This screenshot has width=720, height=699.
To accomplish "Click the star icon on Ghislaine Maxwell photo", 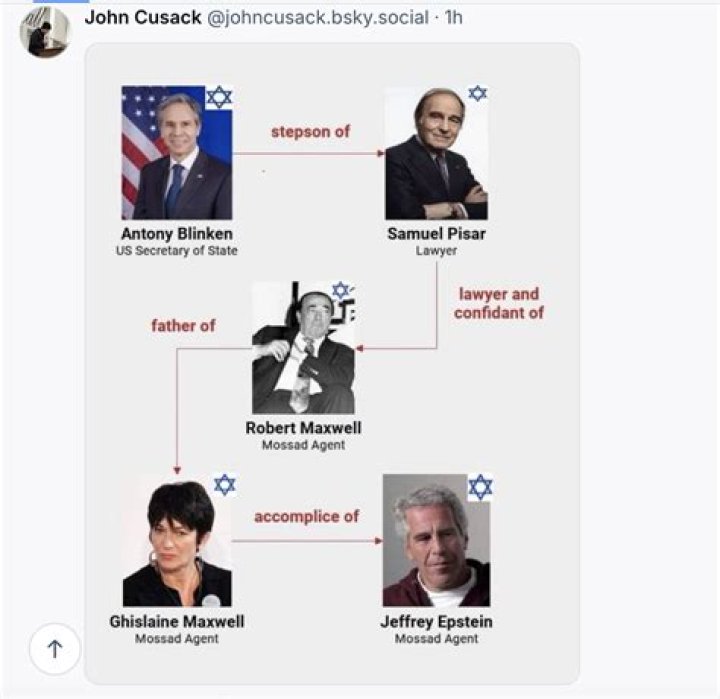I will pos(224,485).
